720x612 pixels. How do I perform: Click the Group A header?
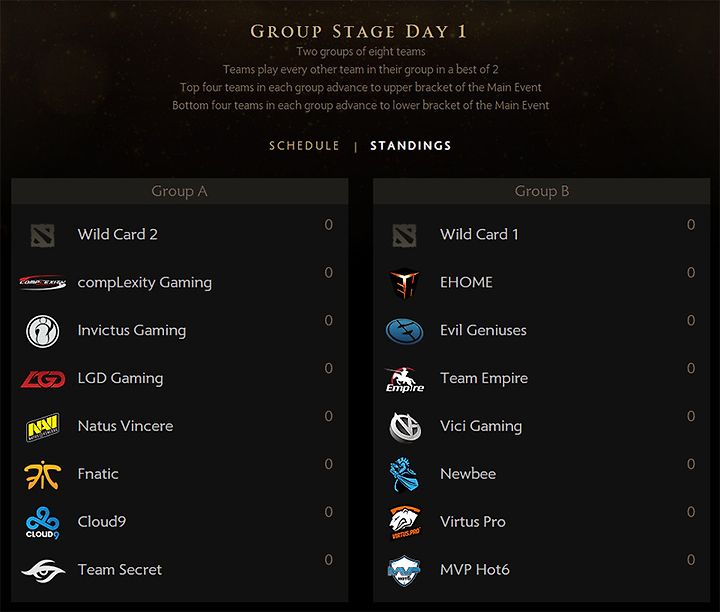tap(180, 191)
